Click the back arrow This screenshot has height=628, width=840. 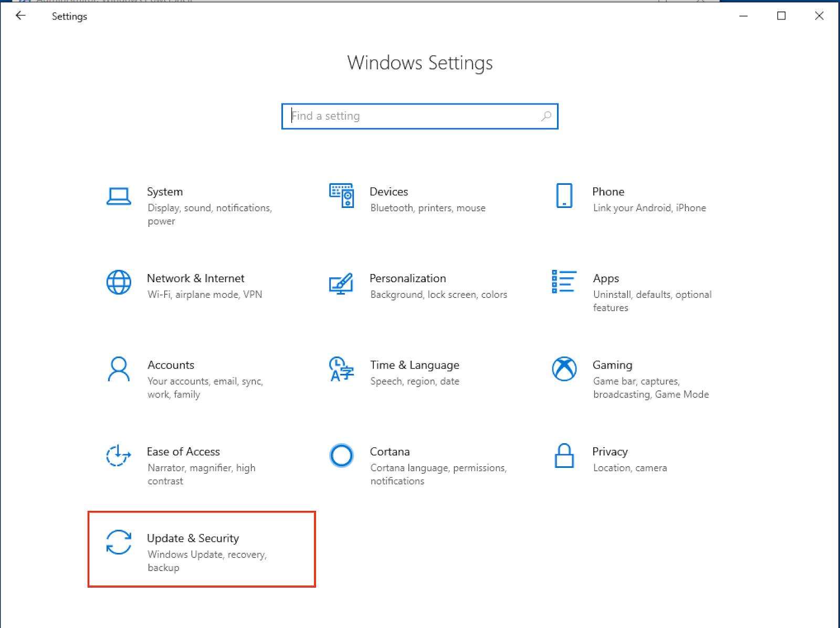tap(20, 16)
